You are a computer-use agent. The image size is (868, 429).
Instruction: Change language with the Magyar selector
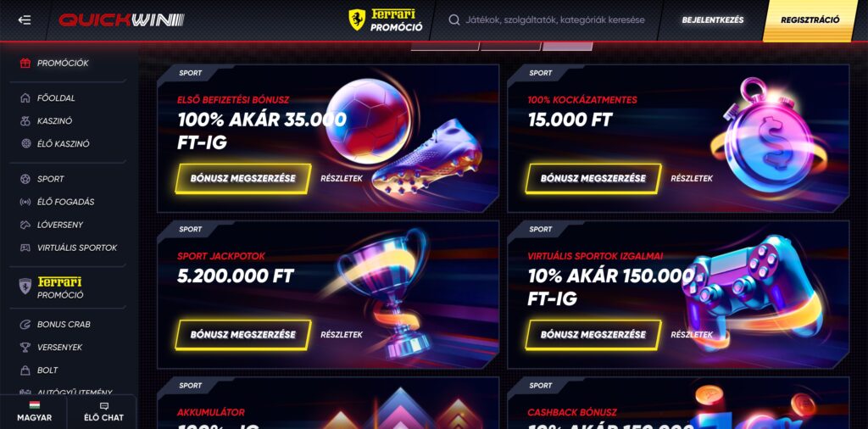point(34,412)
